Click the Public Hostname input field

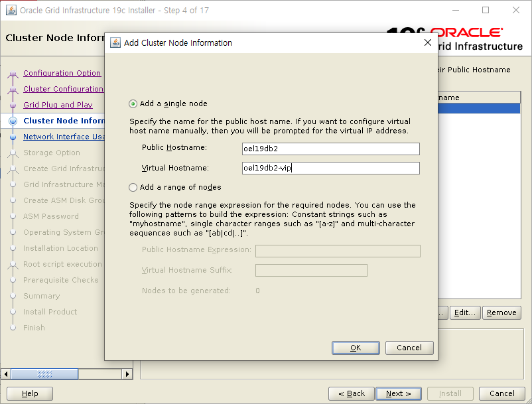[x=331, y=149]
